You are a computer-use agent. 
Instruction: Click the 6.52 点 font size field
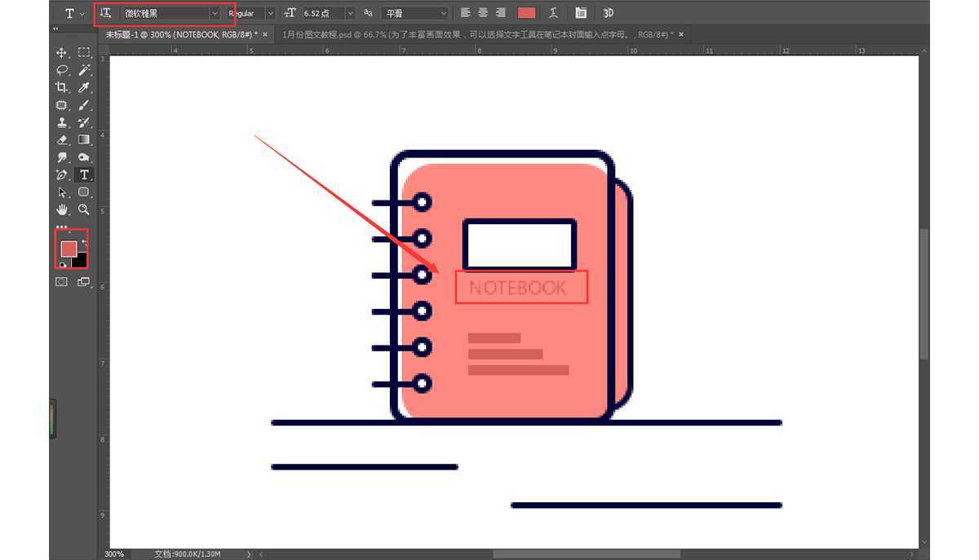321,13
